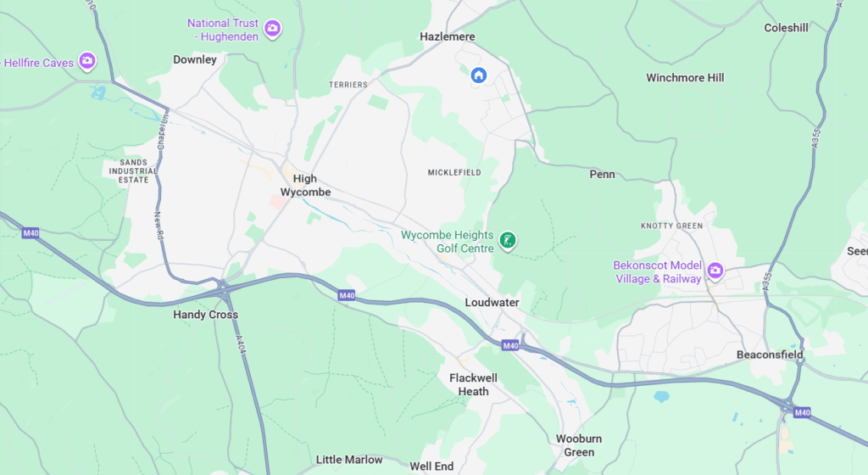Open the Wycombe Heights Golf Centre pin
Viewport: 868px width, 475px height.
[x=508, y=241]
